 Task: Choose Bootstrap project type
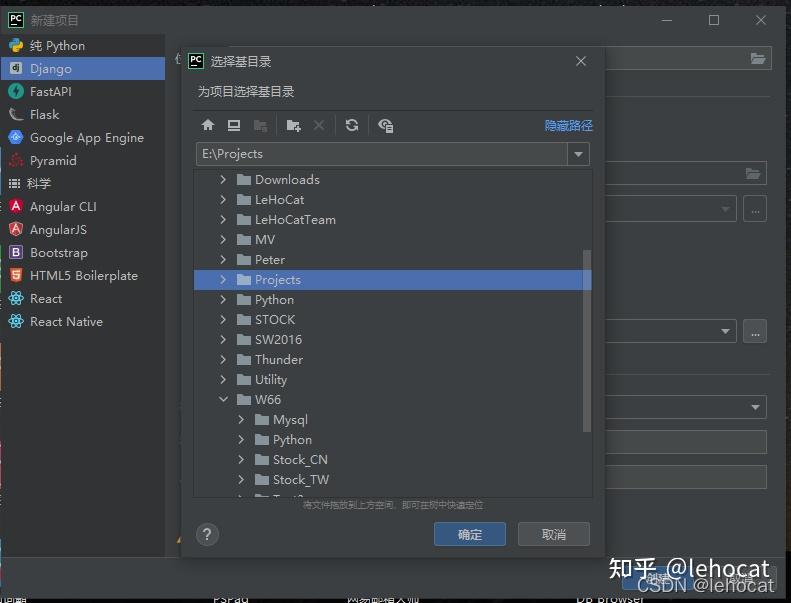(83, 252)
